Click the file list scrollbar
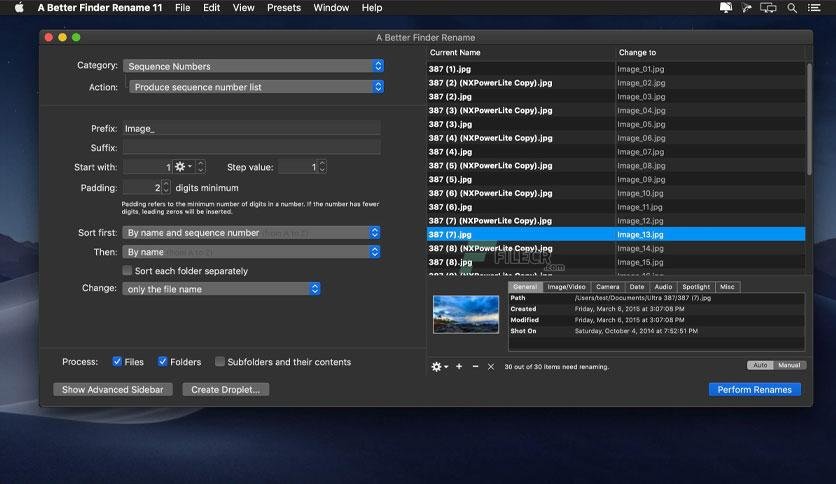 [x=809, y=119]
